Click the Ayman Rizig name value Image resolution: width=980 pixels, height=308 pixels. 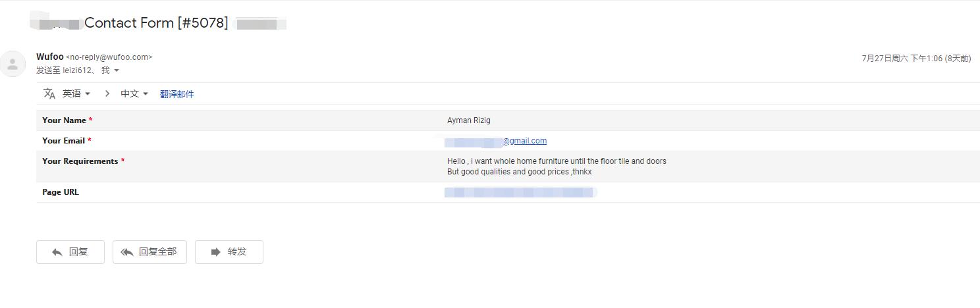pos(469,120)
